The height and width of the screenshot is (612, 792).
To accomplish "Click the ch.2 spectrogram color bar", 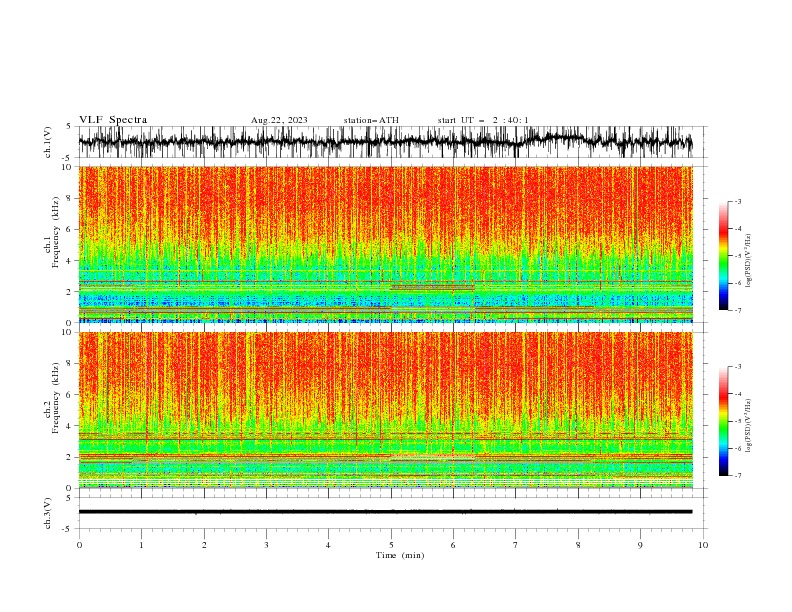I will (x=723, y=421).
